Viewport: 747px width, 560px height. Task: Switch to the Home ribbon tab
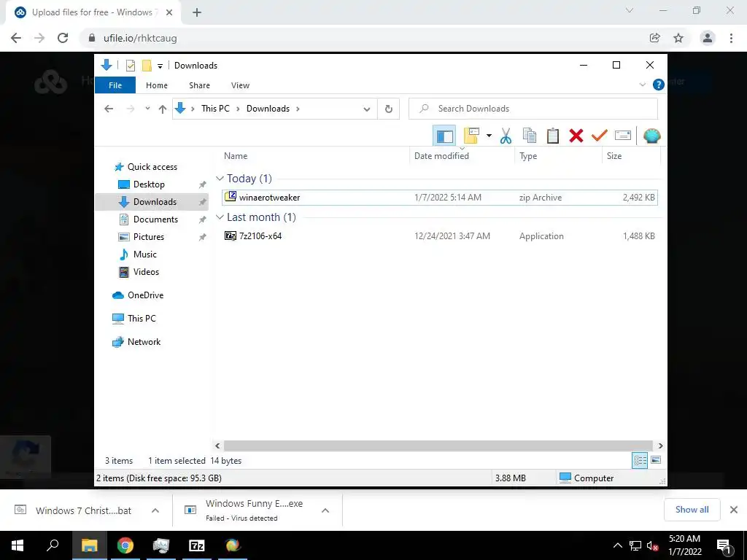click(157, 85)
